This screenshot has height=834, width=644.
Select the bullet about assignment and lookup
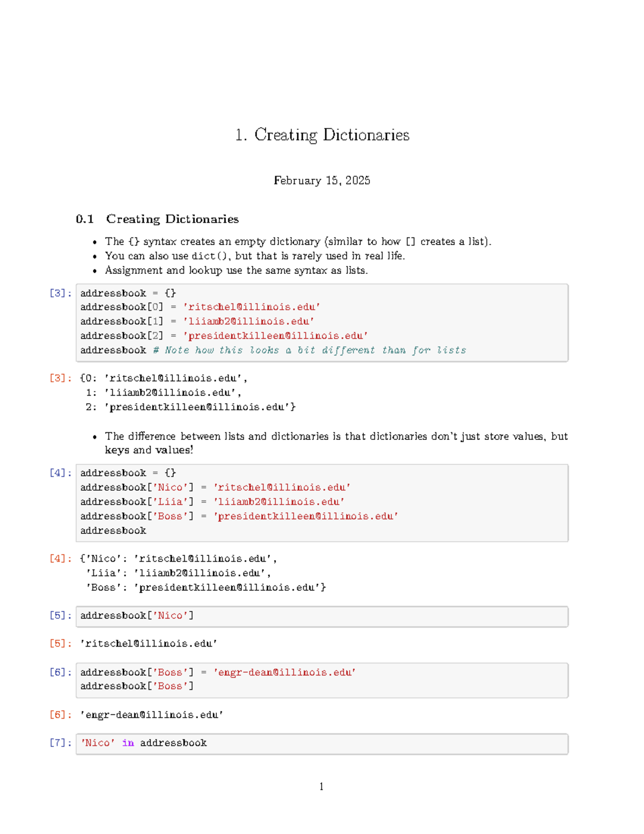(236, 271)
